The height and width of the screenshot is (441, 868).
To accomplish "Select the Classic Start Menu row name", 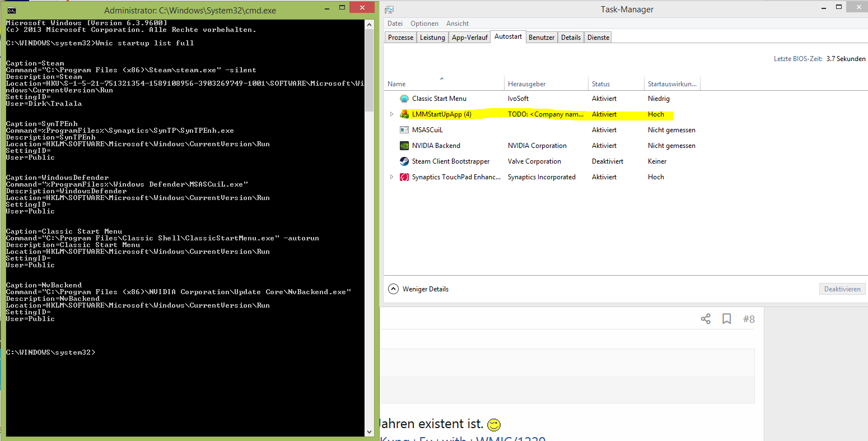I will tap(439, 99).
